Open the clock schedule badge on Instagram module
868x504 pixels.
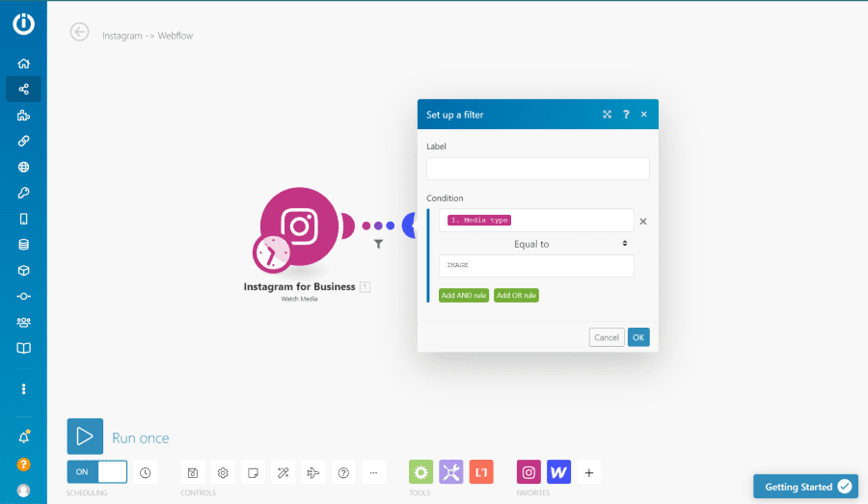(271, 254)
